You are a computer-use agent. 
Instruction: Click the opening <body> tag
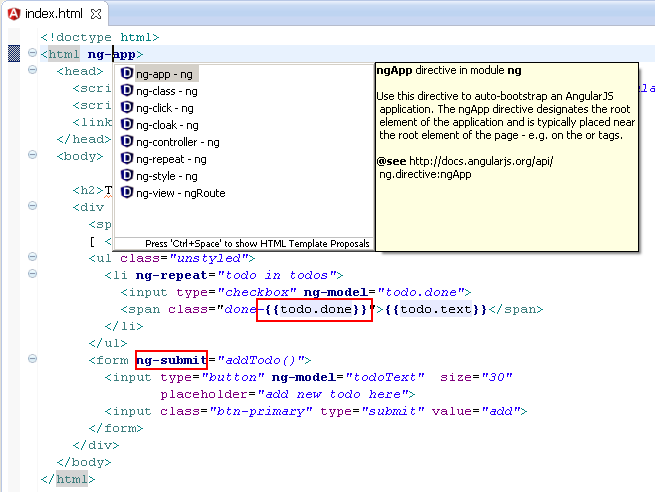point(80,156)
